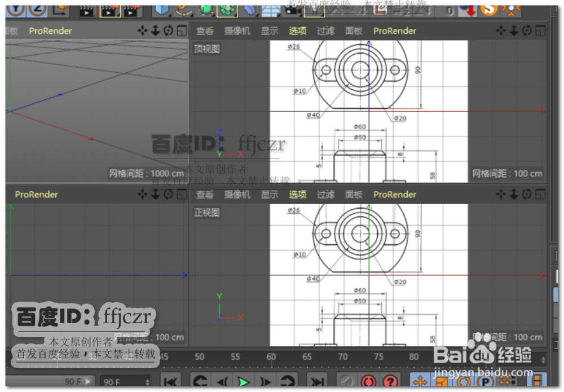Image resolution: width=564 pixels, height=392 pixels.
Task: Click the orange S plugin icon
Action: 489,10
